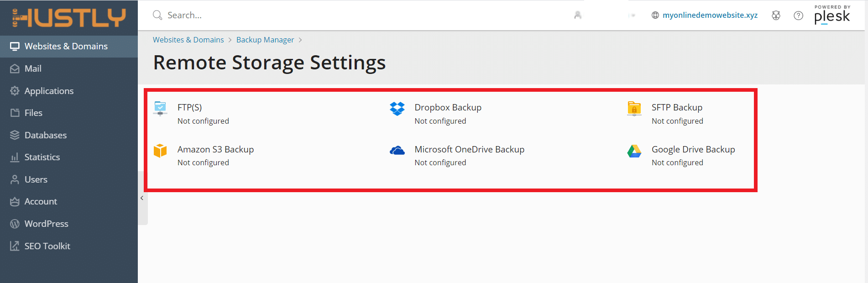Collapse the sidebar with the arrow handle

pyautogui.click(x=142, y=198)
